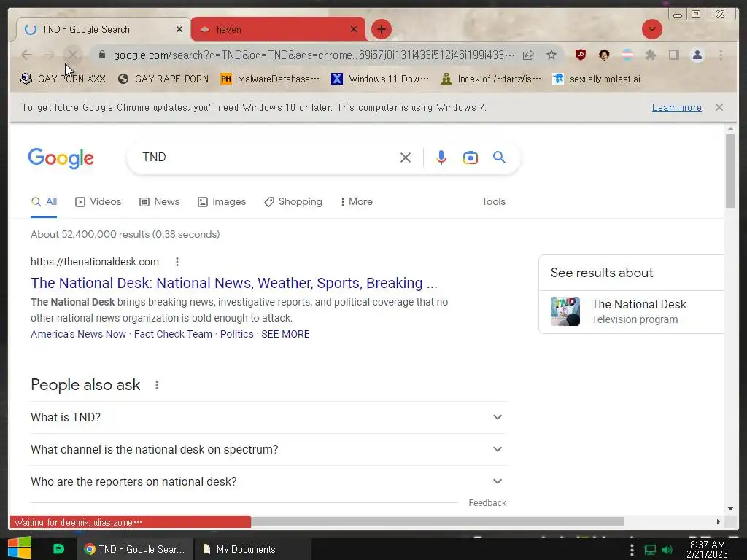The height and width of the screenshot is (560, 747).
Task: Click the address bar URL
Action: coord(314,55)
